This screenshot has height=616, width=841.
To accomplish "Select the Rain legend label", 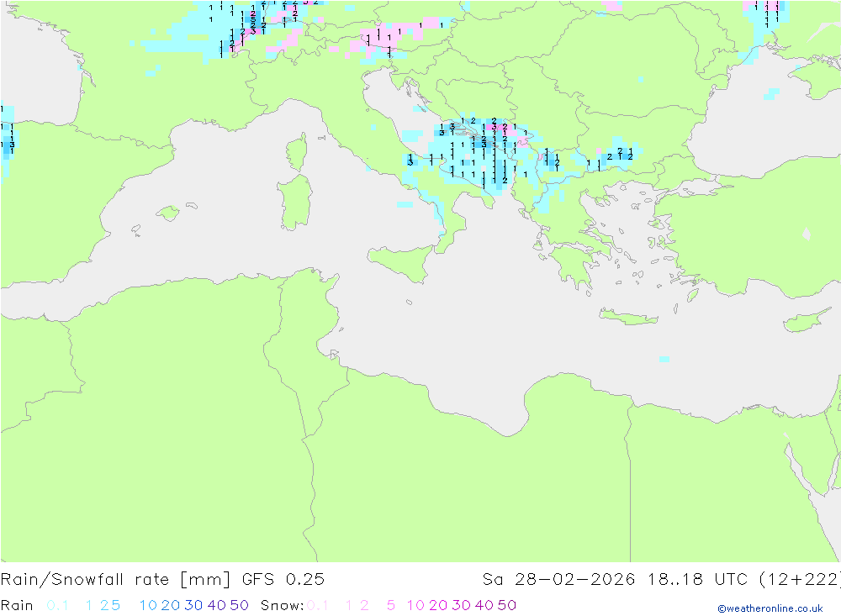I will point(17,605).
